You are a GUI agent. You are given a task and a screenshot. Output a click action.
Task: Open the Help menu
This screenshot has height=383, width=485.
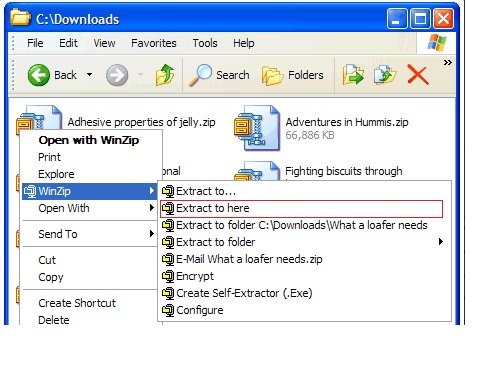[244, 43]
